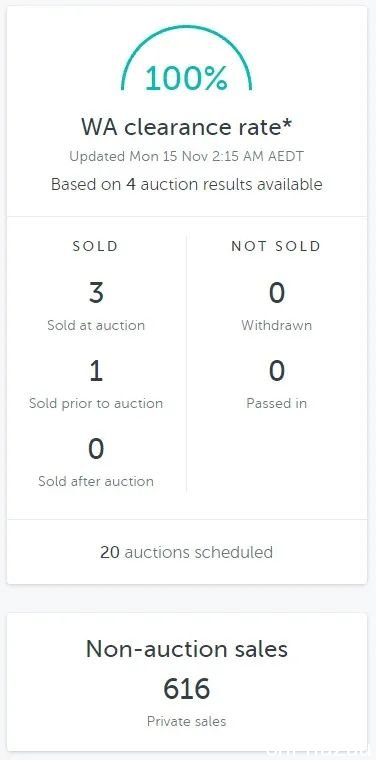Click the 1 Sold prior to auction count
The width and height of the screenshot is (376, 760).
coord(96,372)
